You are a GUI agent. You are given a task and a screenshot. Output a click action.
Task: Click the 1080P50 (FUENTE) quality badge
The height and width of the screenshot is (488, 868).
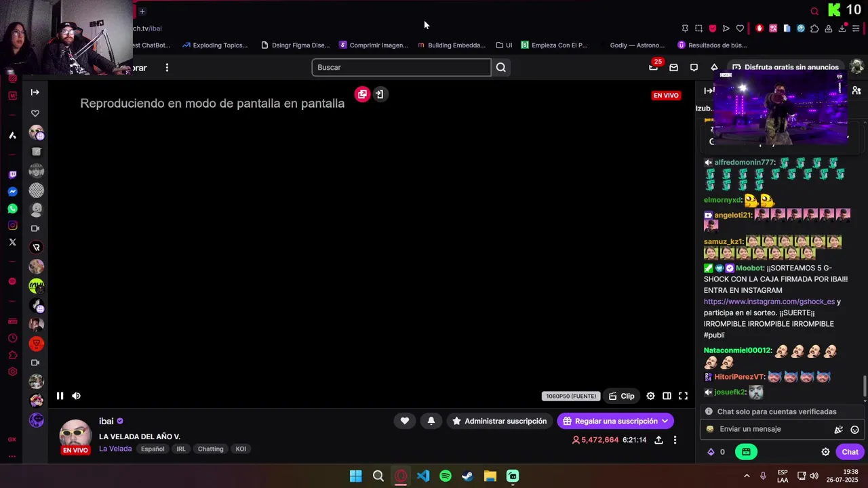click(x=570, y=396)
